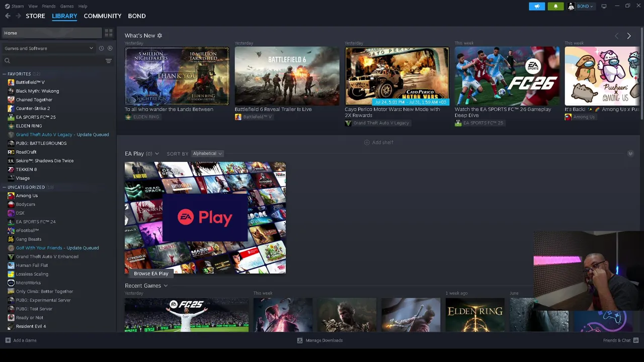Select Gang Beasts icon in sidebar
The image size is (644, 362).
[x=11, y=239]
